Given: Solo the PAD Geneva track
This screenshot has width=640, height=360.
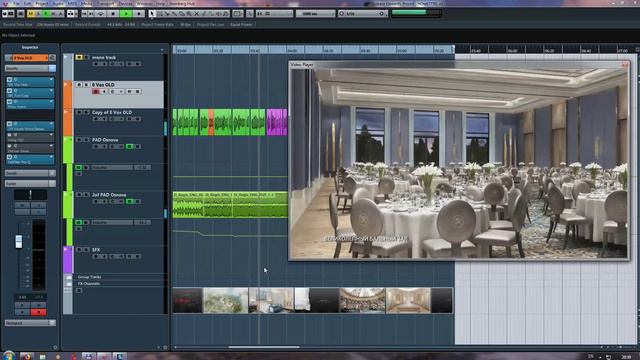Looking at the screenshot, I should [86, 140].
